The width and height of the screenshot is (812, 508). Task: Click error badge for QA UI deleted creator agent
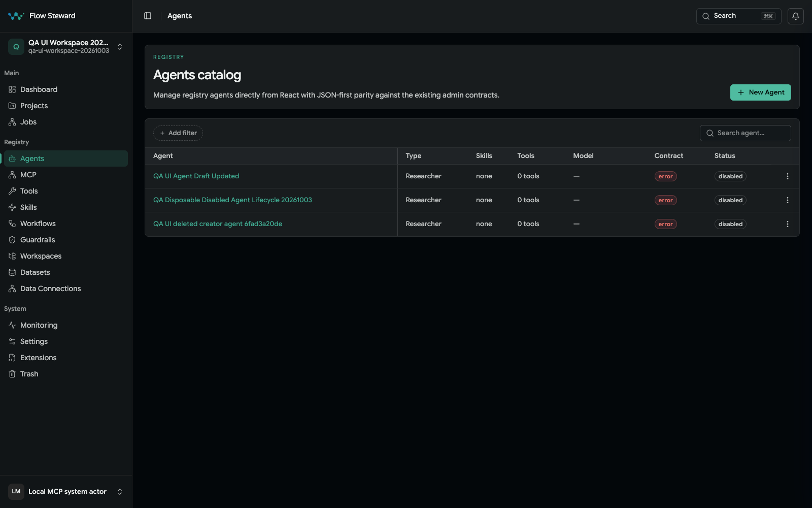[665, 224]
